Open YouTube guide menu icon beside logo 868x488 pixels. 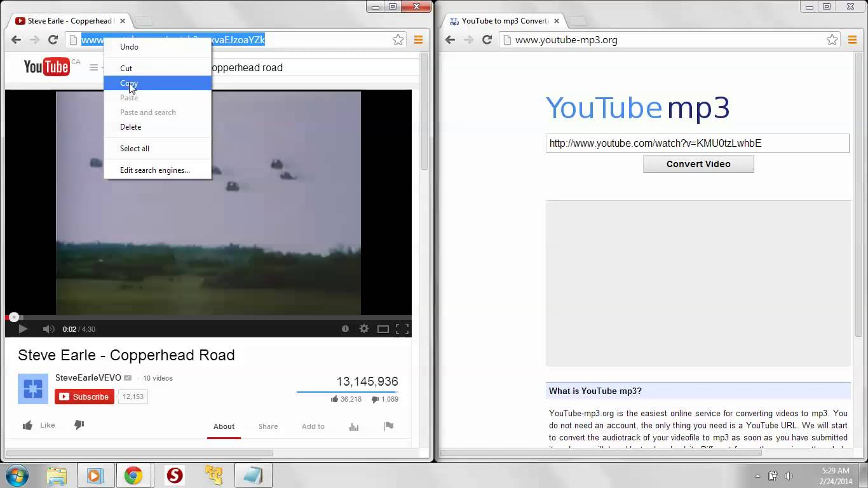pyautogui.click(x=93, y=67)
